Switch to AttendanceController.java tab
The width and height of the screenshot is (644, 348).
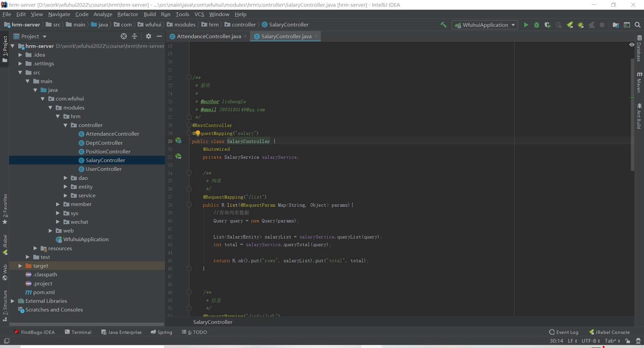point(209,36)
